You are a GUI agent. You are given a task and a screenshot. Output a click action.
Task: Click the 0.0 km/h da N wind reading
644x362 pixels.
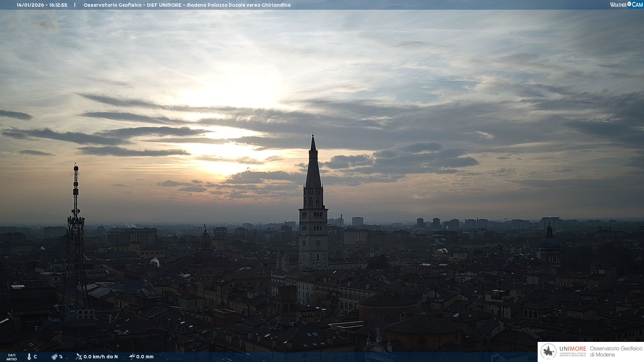(101, 357)
